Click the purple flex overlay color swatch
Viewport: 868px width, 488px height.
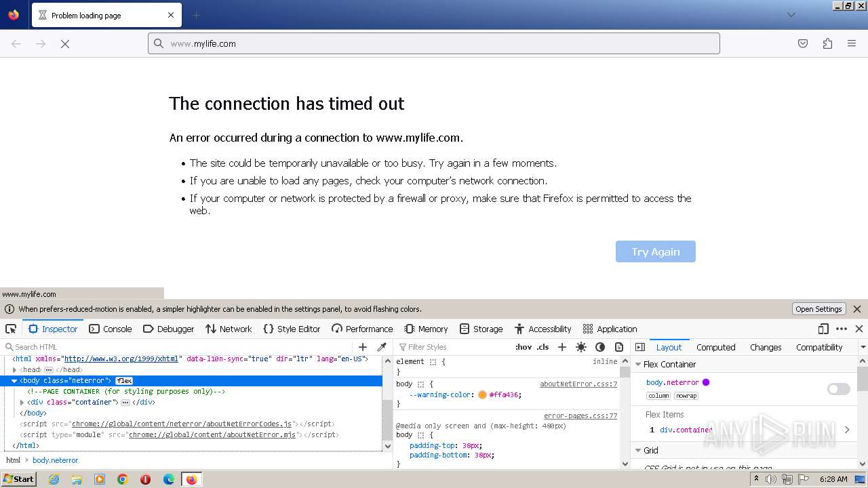pos(706,382)
